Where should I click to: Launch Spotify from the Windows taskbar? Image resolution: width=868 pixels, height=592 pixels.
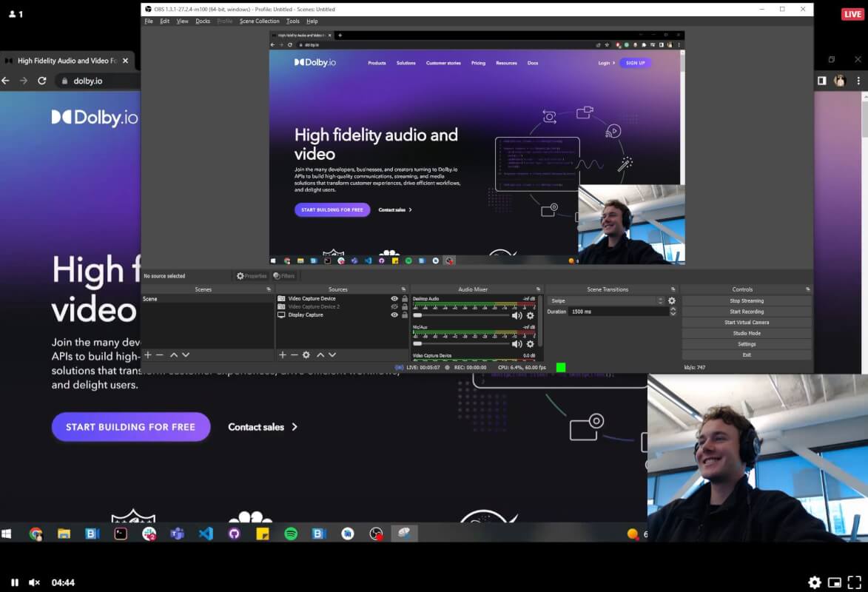click(x=291, y=533)
